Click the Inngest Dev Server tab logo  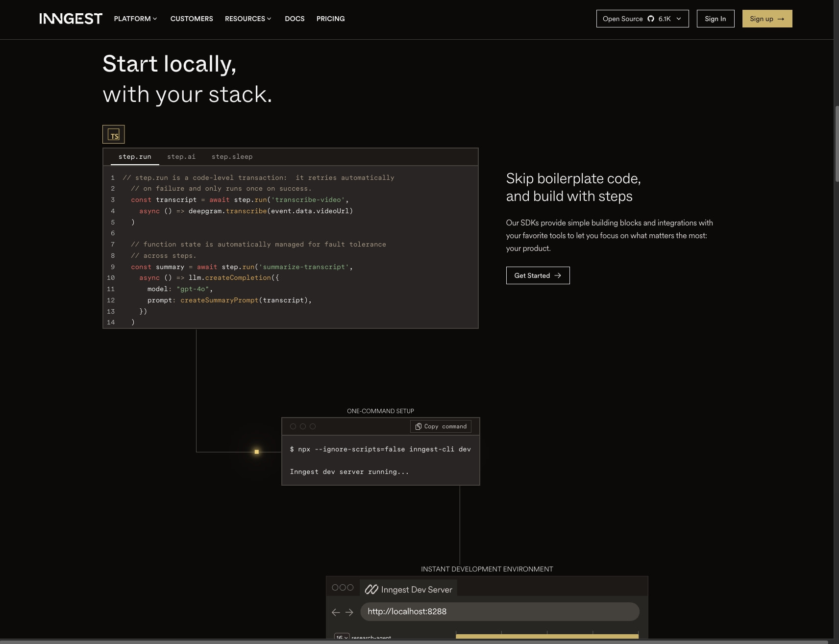pyautogui.click(x=371, y=589)
